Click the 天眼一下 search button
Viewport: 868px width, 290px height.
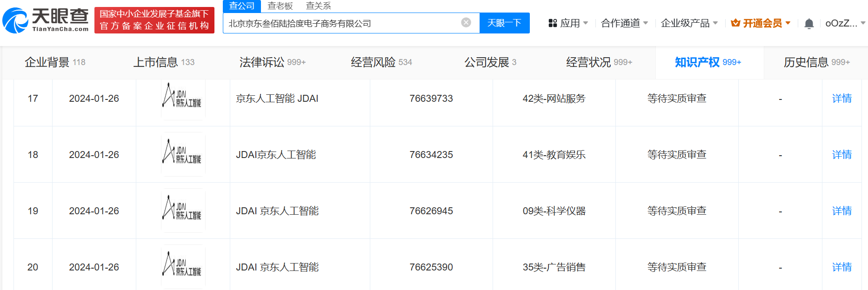[x=504, y=23]
